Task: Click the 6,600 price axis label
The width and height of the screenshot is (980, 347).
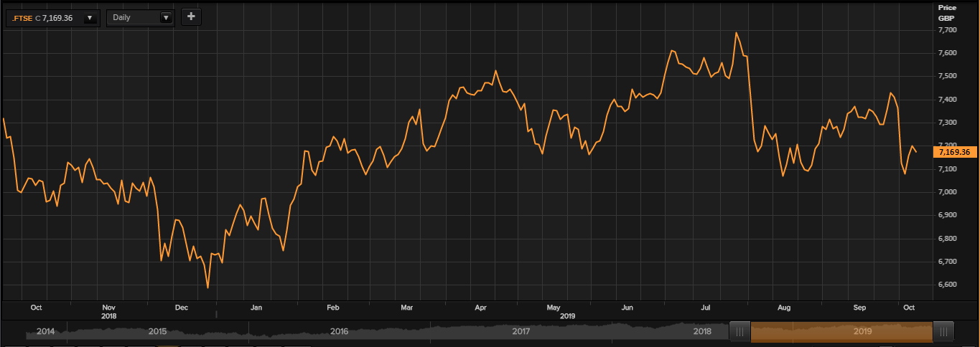Action: [947, 285]
